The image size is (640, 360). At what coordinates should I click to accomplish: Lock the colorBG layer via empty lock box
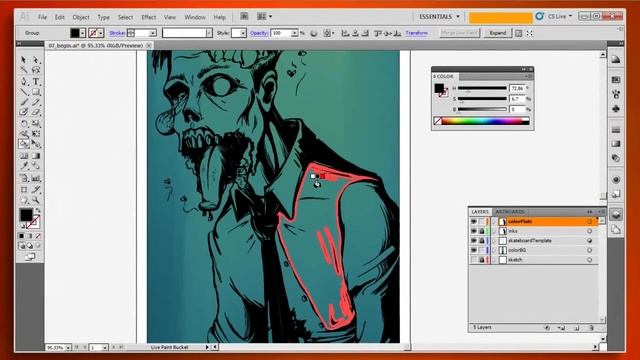tap(482, 250)
